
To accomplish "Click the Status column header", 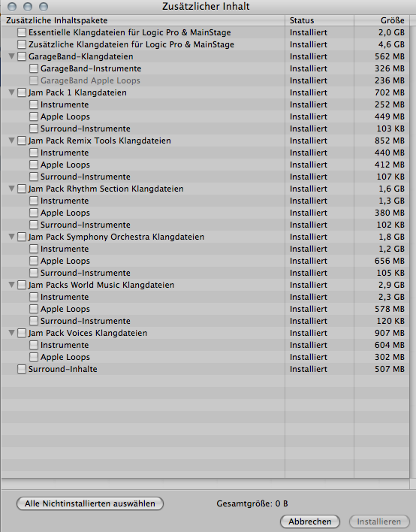I will (x=319, y=20).
